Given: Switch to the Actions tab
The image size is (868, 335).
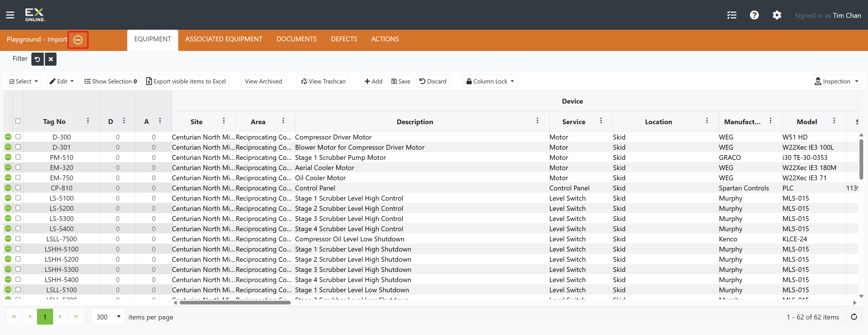Looking at the screenshot, I should 385,39.
